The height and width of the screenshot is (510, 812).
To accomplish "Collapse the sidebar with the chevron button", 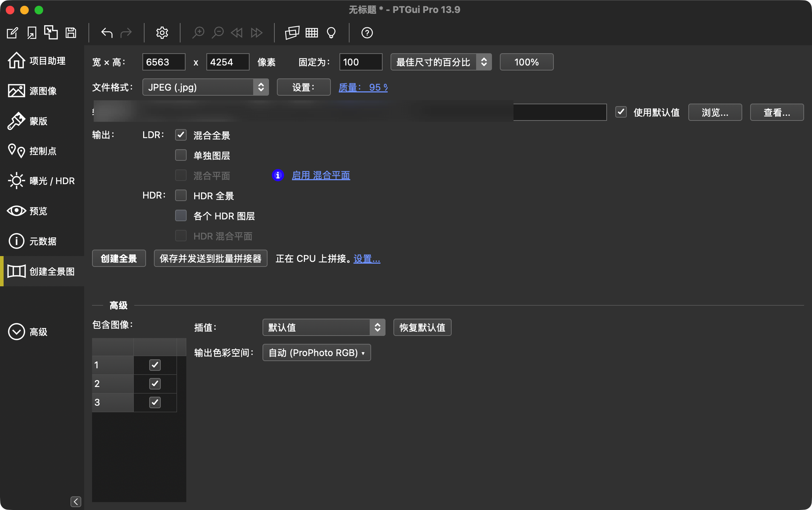I will click(76, 501).
